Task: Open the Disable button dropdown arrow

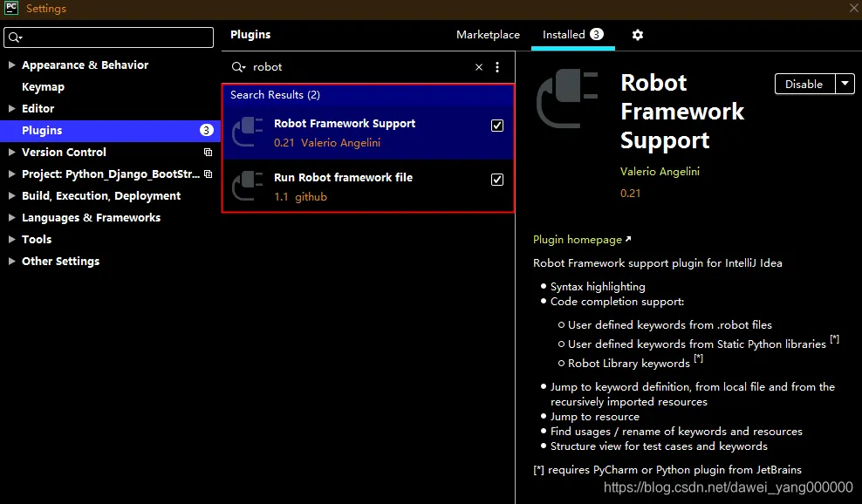Action: click(845, 84)
